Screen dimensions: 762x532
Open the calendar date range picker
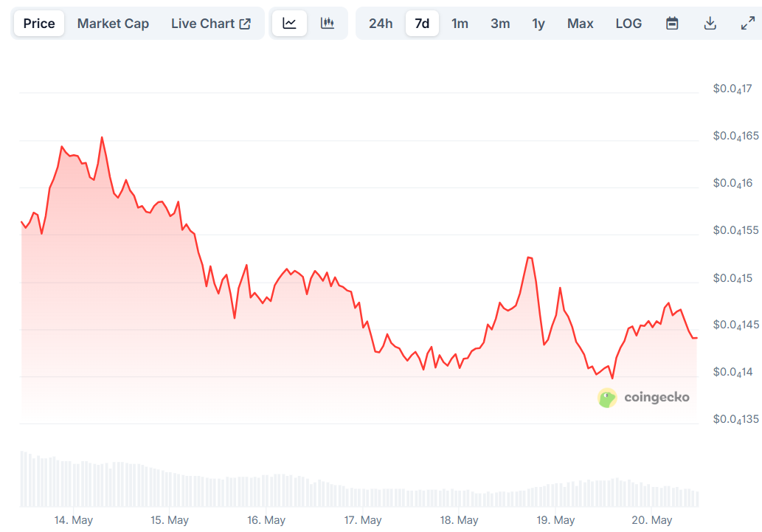pos(672,24)
